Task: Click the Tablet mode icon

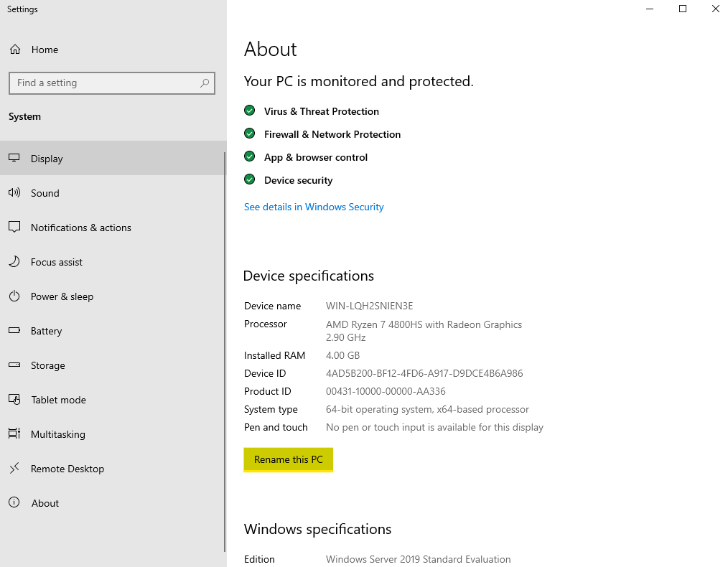Action: (x=14, y=399)
